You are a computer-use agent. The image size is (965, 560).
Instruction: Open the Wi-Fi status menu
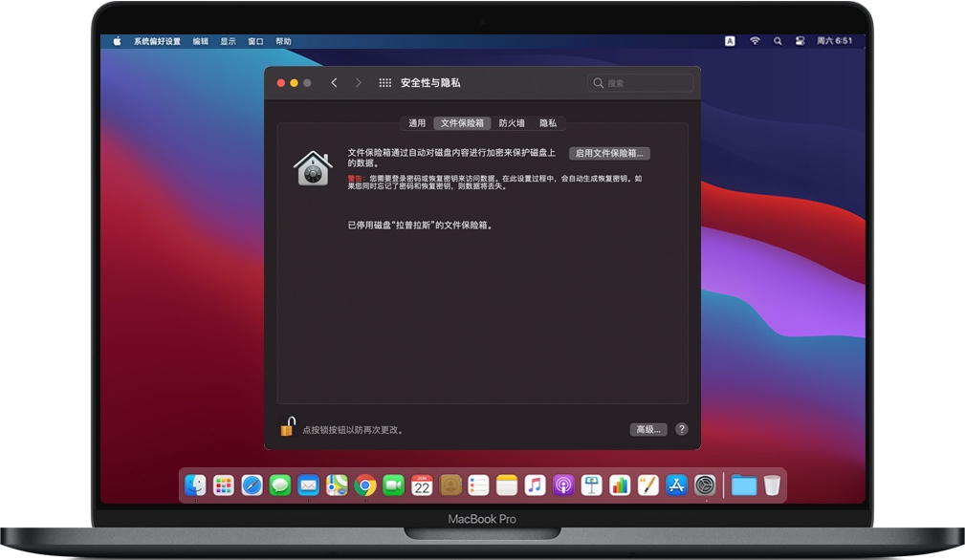pyautogui.click(x=755, y=41)
